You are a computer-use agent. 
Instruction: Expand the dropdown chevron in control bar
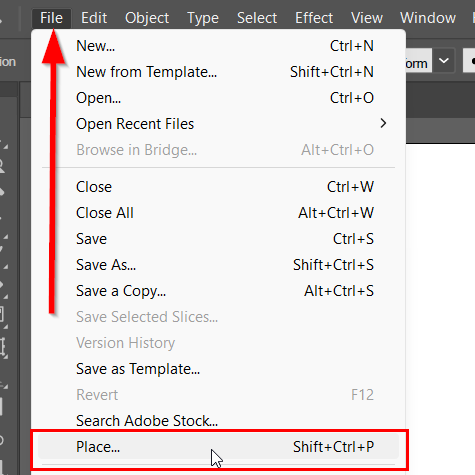pyautogui.click(x=444, y=61)
